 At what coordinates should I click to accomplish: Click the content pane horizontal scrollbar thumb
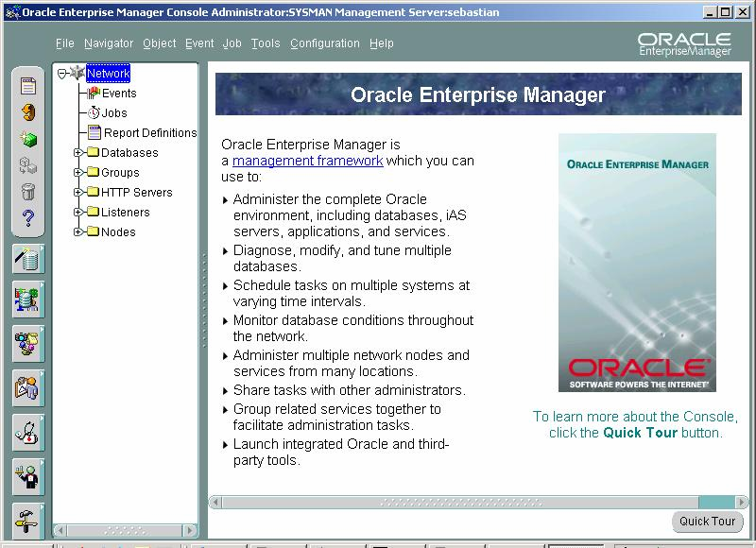[460, 503]
